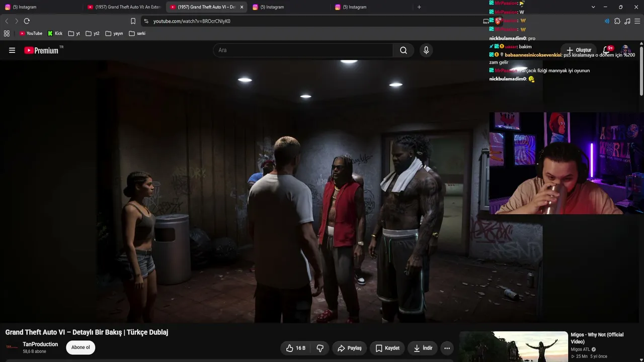The height and width of the screenshot is (362, 644).
Task: Open the yt bookmarks folder
Action: (74, 34)
